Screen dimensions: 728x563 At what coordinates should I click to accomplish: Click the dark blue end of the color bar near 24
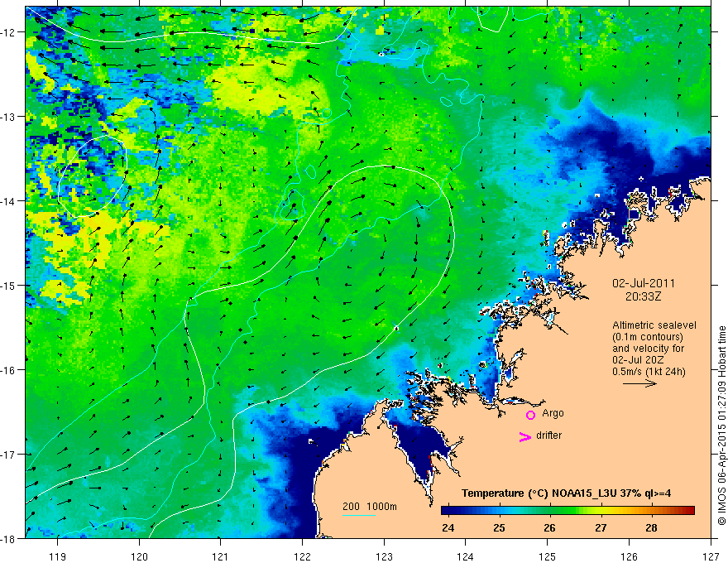[448, 510]
